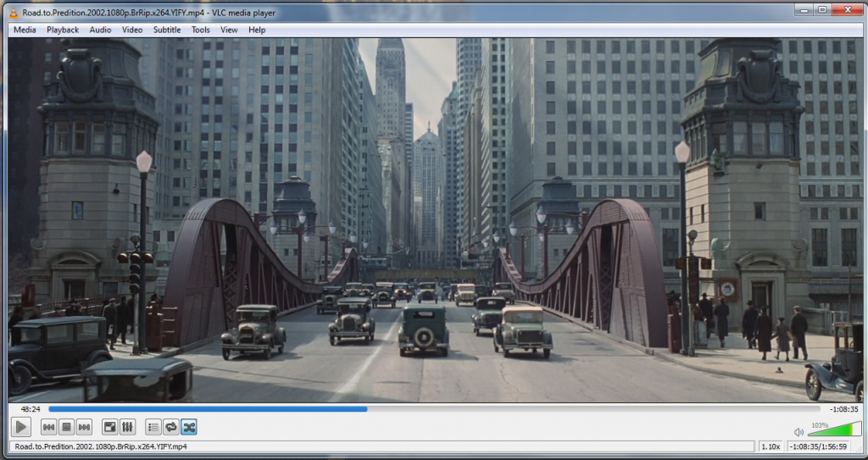
Task: Click the filename in the status bar
Action: pyautogui.click(x=101, y=446)
